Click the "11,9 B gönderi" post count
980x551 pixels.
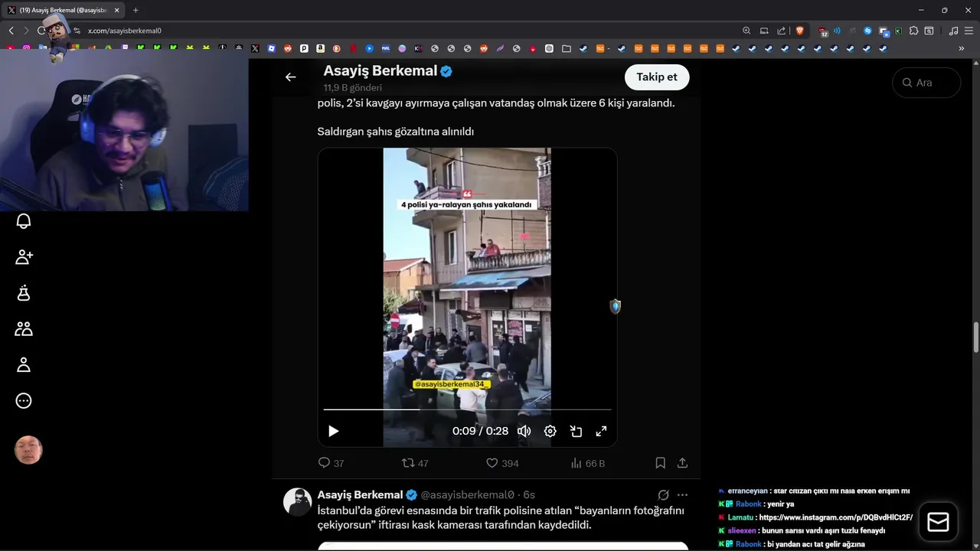pyautogui.click(x=353, y=88)
